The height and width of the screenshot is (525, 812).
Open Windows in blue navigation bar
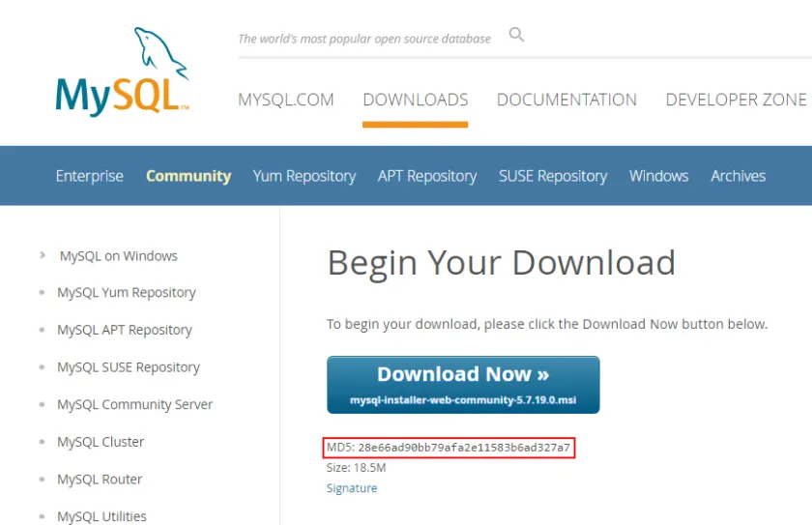coord(658,176)
